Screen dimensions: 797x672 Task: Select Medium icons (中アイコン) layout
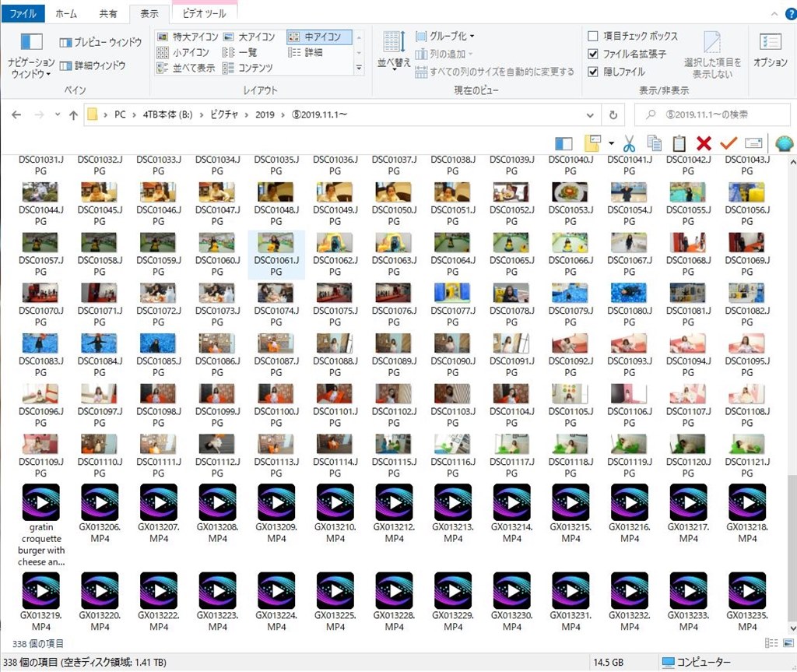[x=318, y=37]
